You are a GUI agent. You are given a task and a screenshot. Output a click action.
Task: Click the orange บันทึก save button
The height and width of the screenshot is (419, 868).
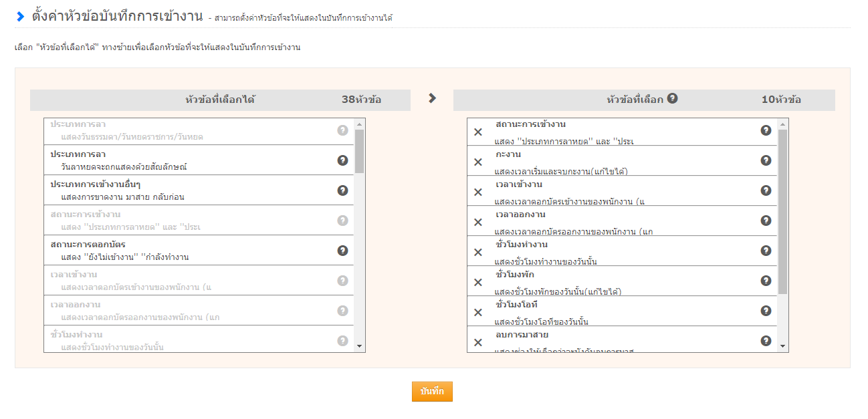tap(432, 392)
